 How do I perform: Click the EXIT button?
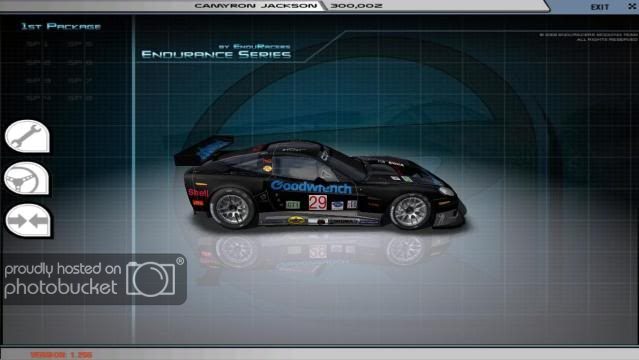599,7
